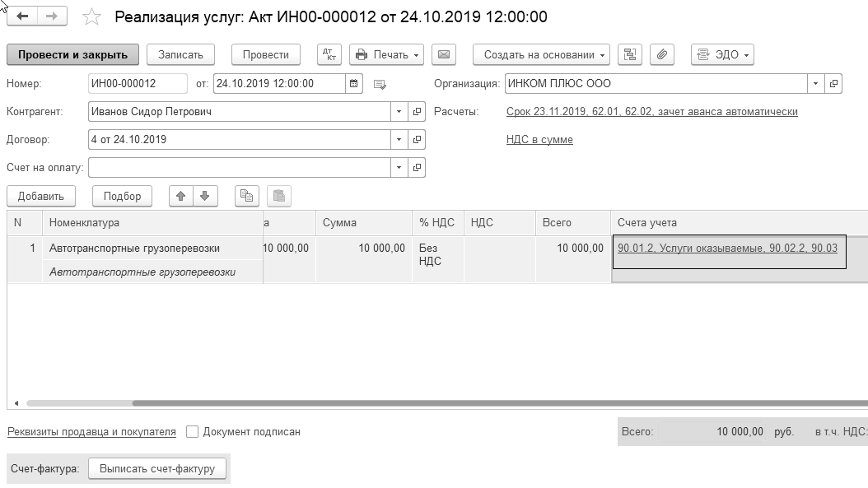
Task: Open Организация record icon
Action: pos(833,84)
